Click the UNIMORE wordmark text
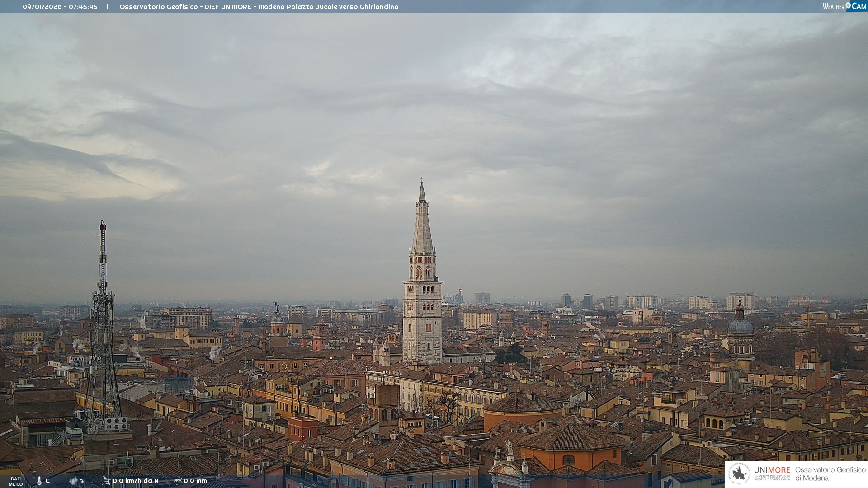 (772, 470)
